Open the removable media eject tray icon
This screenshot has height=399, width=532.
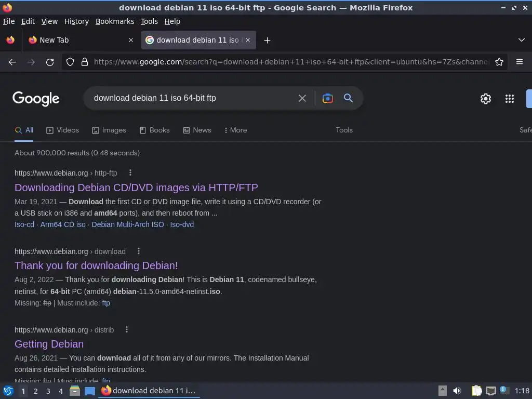coord(443,391)
